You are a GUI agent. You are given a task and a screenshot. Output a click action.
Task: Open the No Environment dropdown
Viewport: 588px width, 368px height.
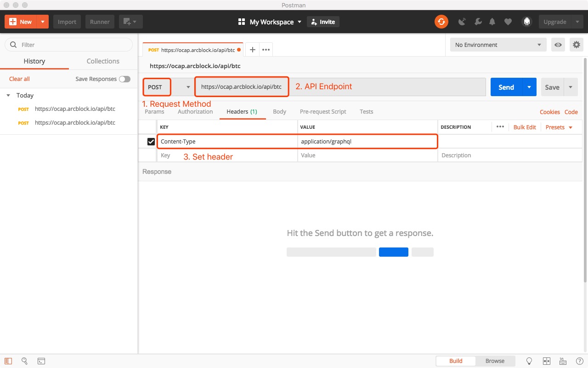click(x=498, y=45)
